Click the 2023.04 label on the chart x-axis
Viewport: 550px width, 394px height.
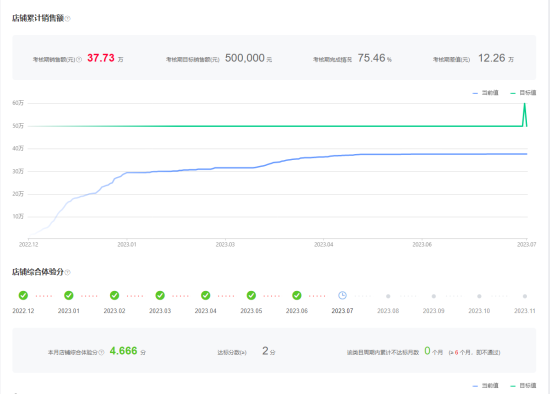point(323,245)
